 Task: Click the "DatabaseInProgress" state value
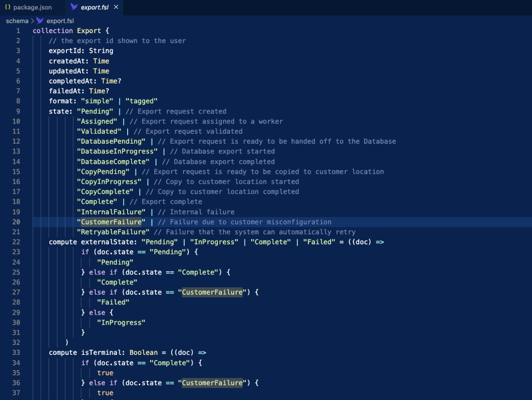tap(117, 151)
